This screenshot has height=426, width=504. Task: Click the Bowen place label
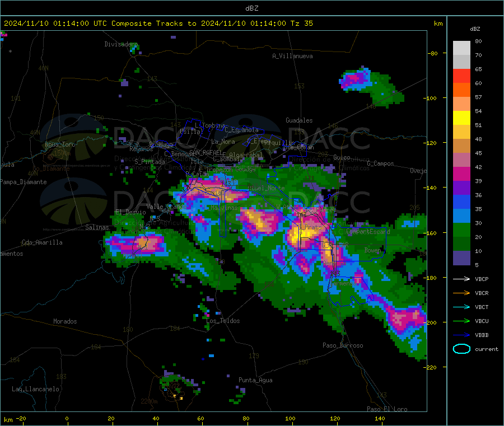coord(373,250)
